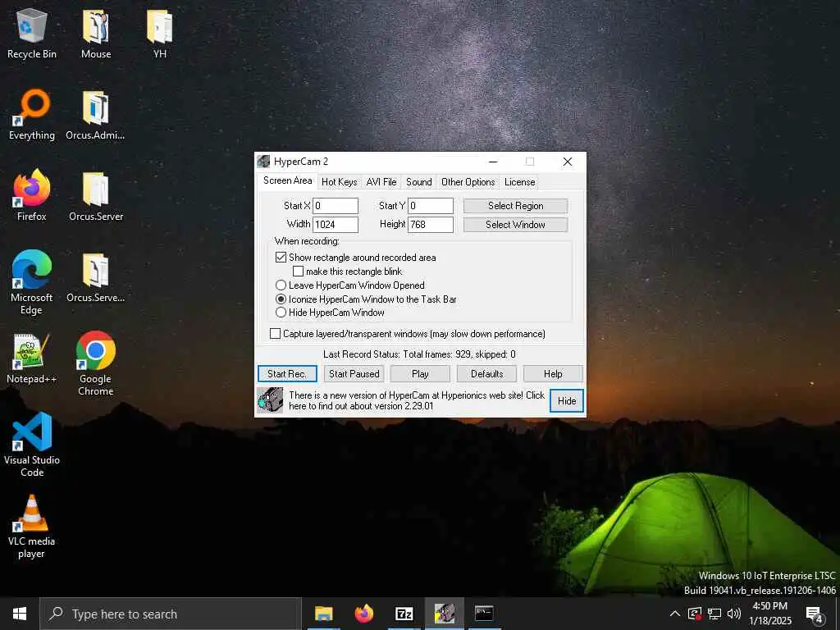
Task: Launch Google Chrome from the desktop
Action: (95, 363)
